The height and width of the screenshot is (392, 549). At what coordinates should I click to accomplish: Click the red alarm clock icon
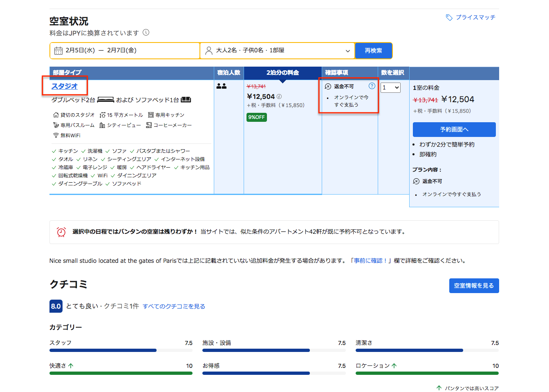coord(61,232)
